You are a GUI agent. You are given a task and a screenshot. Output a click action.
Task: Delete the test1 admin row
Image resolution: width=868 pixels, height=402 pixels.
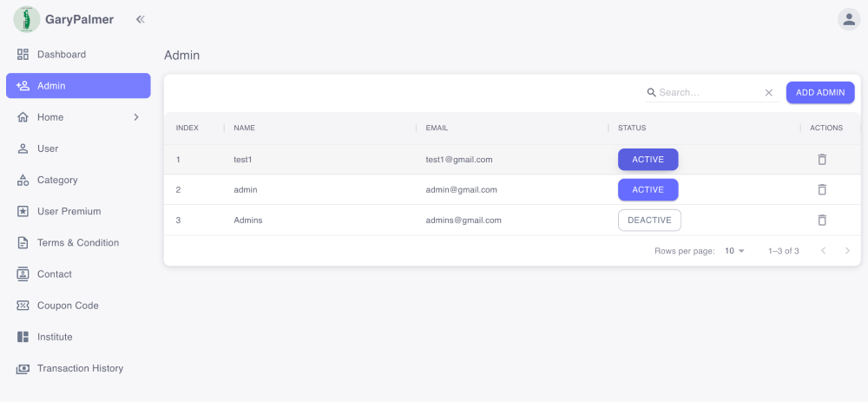click(822, 160)
